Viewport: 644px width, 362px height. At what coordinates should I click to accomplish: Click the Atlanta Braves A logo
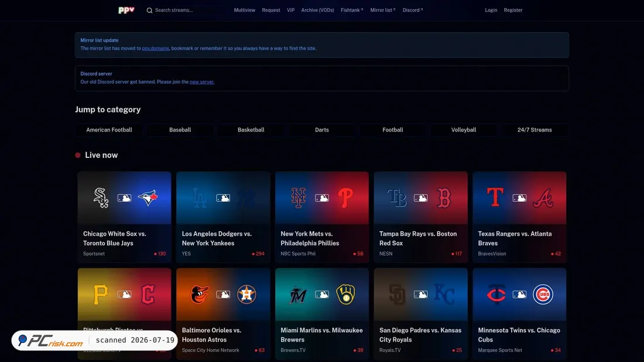[543, 198]
